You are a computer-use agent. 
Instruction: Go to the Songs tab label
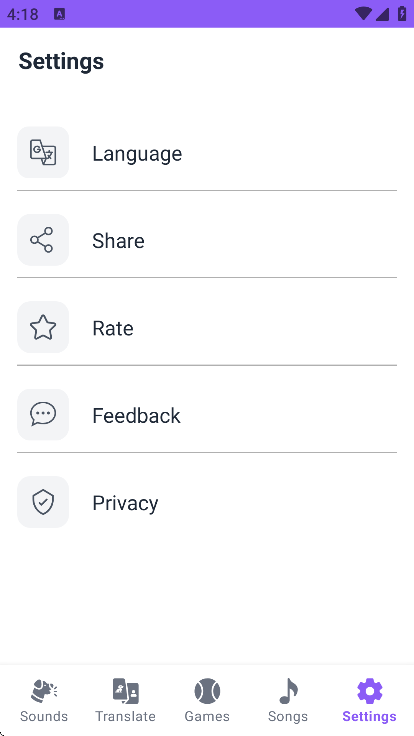point(288,716)
